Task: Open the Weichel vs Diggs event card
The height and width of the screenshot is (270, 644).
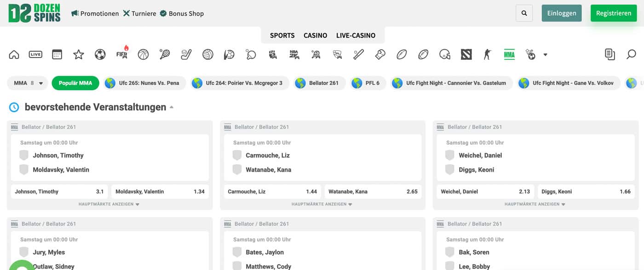Action: (536, 158)
